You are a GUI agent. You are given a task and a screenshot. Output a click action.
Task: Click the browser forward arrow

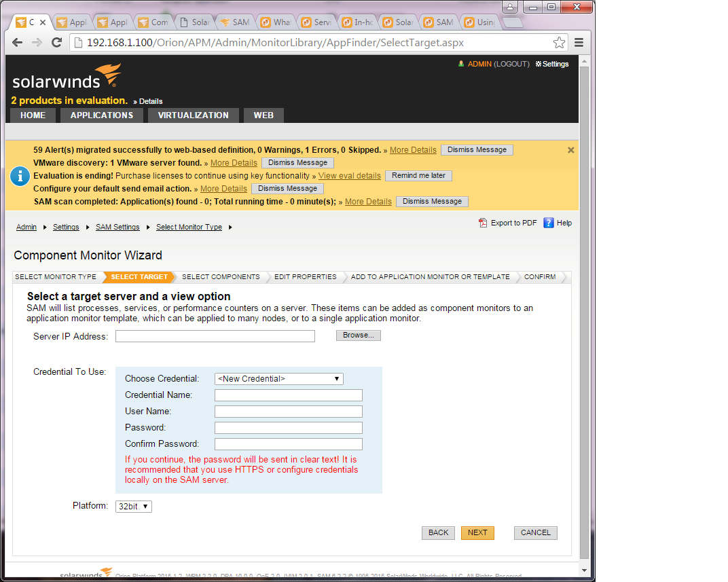click(37, 43)
